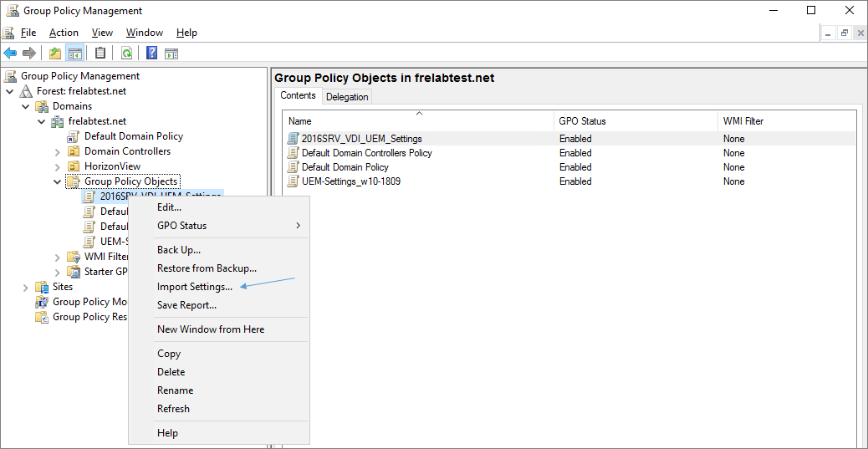Open the GPO Status submenu
868x449 pixels.
181,226
